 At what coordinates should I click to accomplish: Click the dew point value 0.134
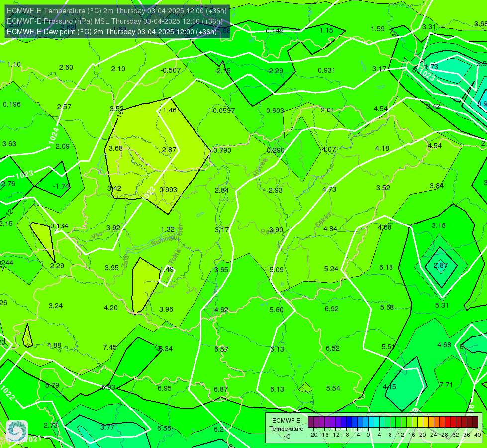click(59, 226)
